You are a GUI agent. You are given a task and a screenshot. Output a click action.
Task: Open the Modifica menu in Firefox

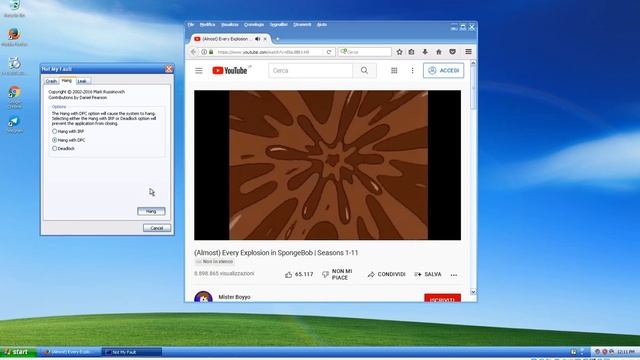click(x=207, y=24)
